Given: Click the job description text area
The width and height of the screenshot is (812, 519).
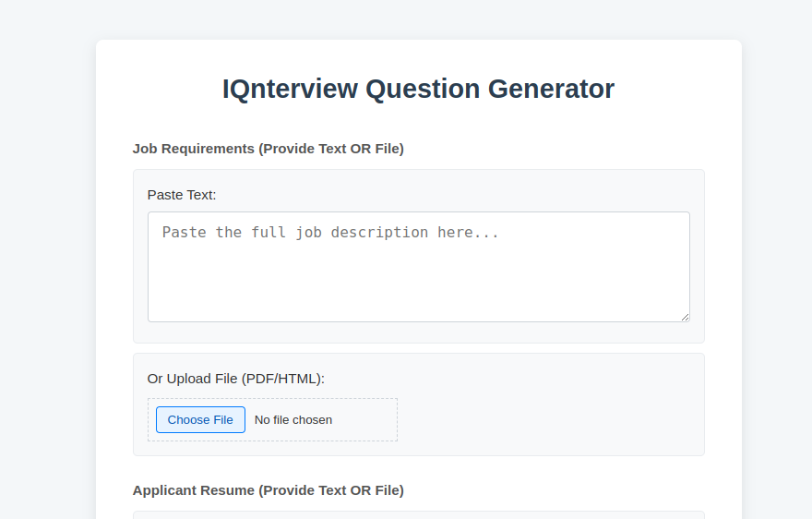Looking at the screenshot, I should (418, 277).
